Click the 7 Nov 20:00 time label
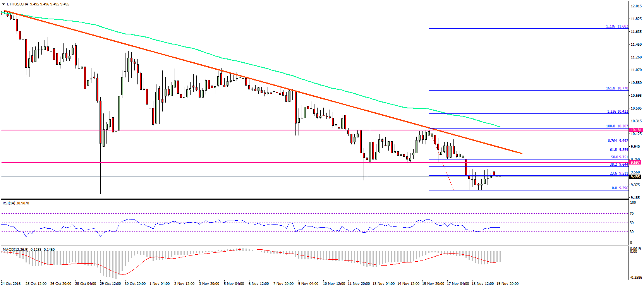 tap(283, 284)
